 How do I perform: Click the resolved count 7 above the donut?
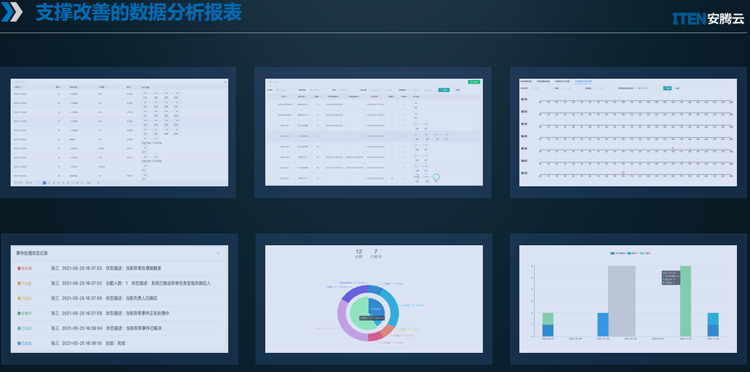click(x=376, y=252)
